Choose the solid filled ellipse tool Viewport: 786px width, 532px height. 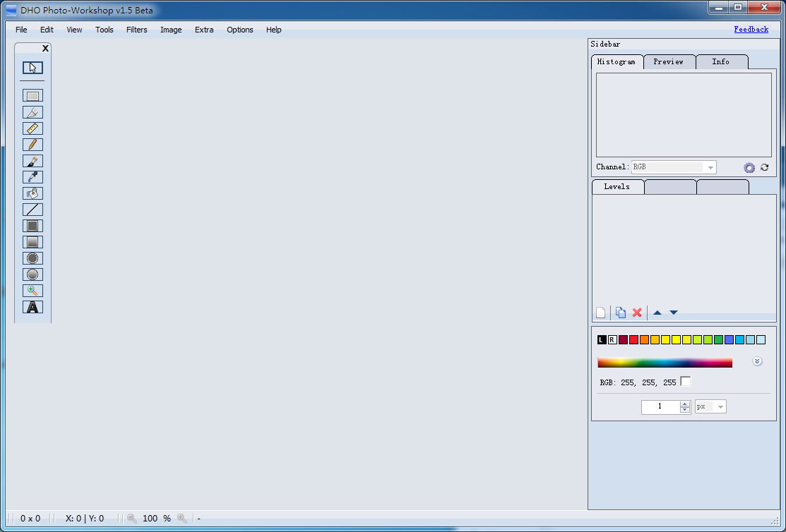(x=32, y=258)
